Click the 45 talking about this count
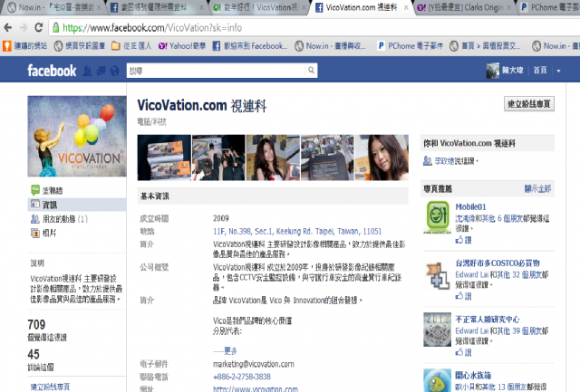Image resolution: width=580 pixels, height=392 pixels. [x=34, y=355]
